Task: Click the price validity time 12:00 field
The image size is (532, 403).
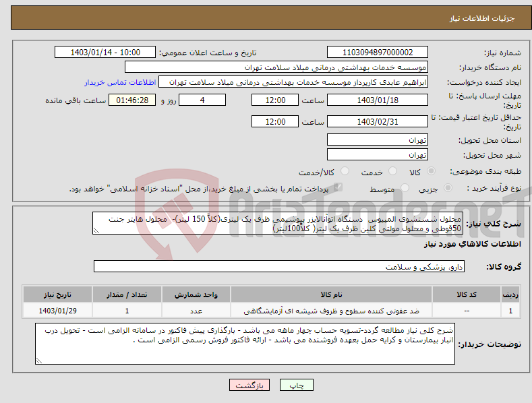Action: click(275, 121)
